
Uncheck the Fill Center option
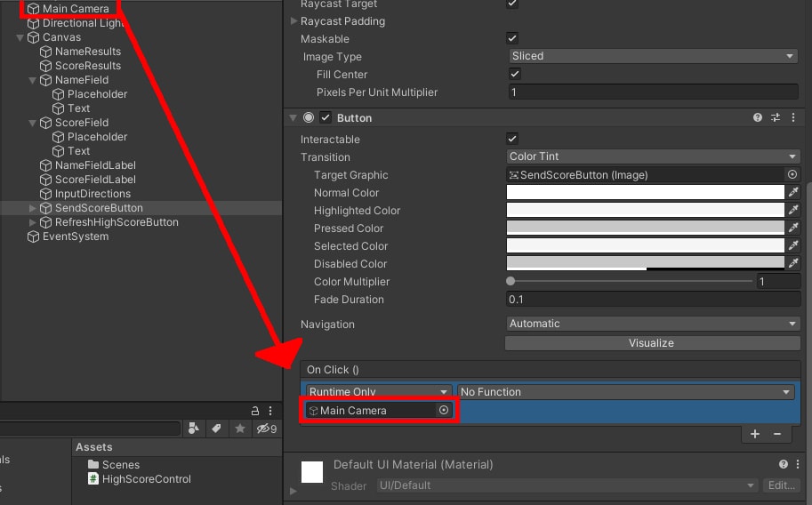[514, 74]
